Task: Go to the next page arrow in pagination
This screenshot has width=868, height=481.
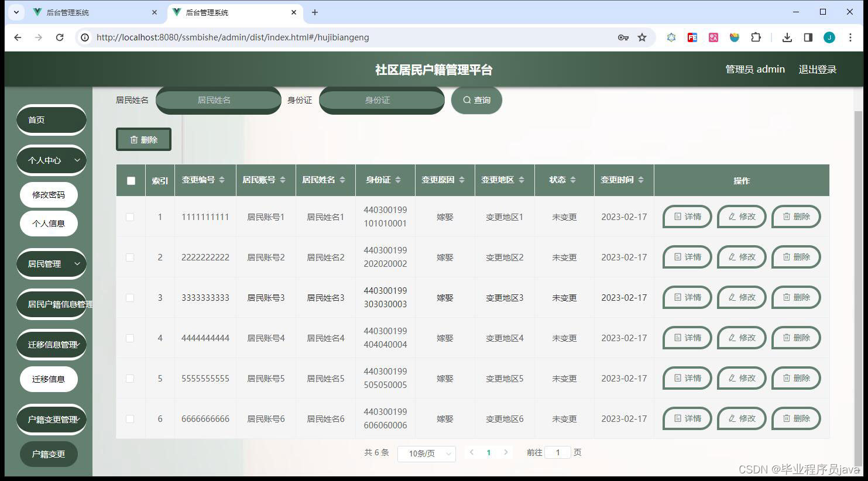Action: tap(506, 452)
